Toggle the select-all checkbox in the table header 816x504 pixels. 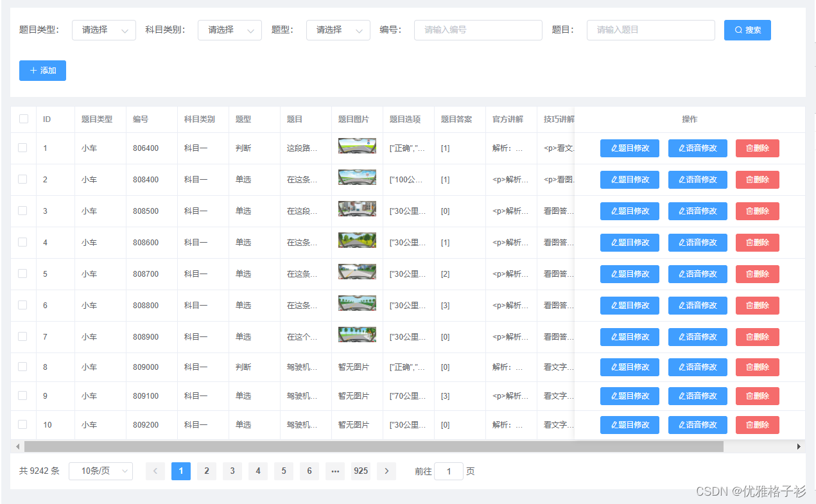[x=23, y=119]
